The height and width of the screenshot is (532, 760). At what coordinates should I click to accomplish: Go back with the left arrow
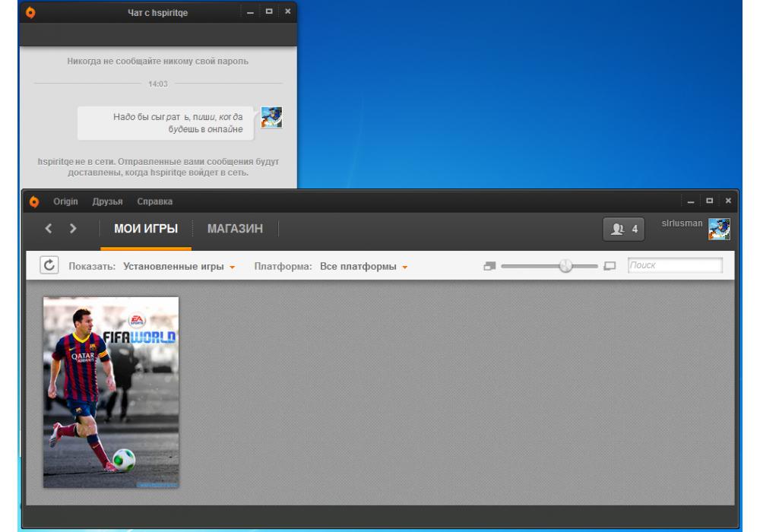[49, 228]
